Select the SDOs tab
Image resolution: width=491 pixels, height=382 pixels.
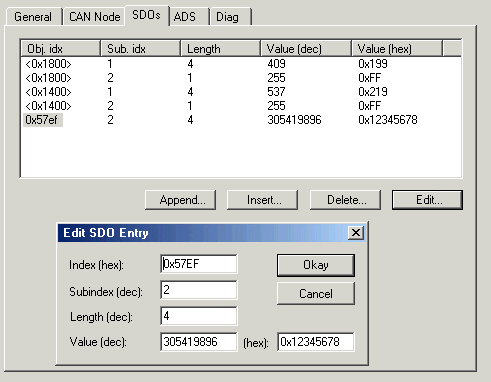coord(146,15)
